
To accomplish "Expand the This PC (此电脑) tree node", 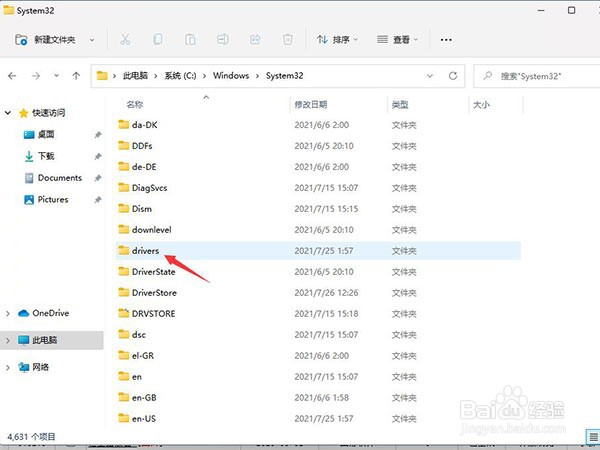I will [x=8, y=340].
